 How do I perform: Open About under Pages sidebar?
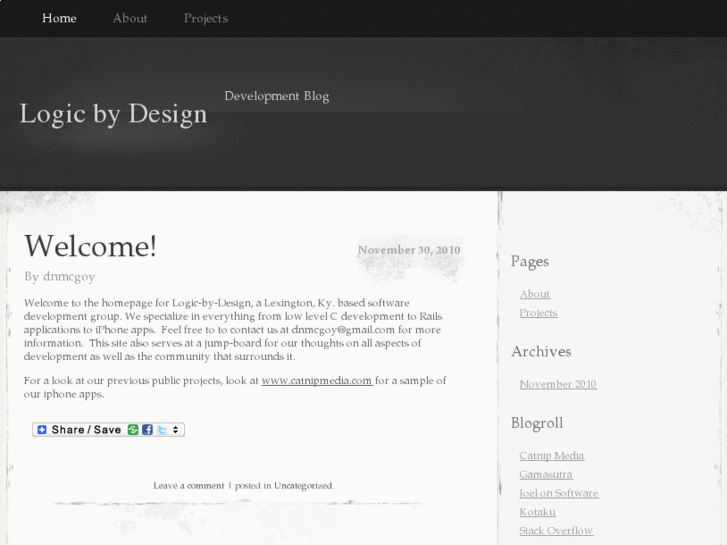click(x=535, y=294)
